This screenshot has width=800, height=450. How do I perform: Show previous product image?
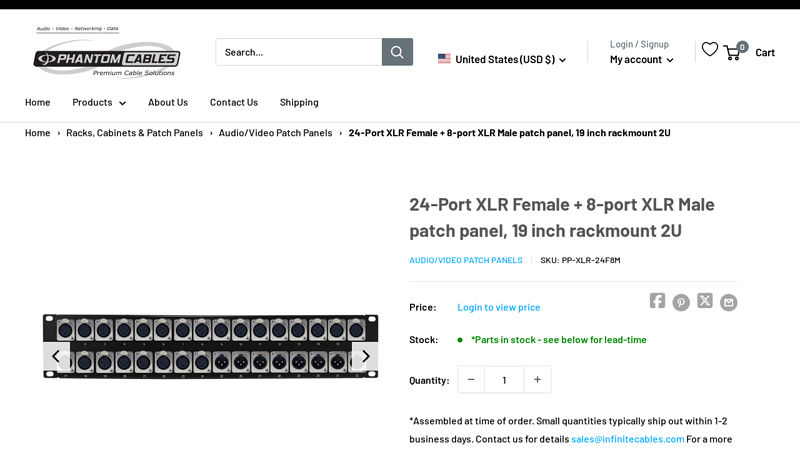[57, 356]
